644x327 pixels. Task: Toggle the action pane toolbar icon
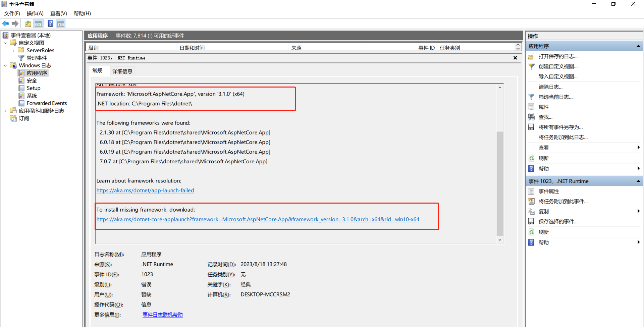point(61,23)
